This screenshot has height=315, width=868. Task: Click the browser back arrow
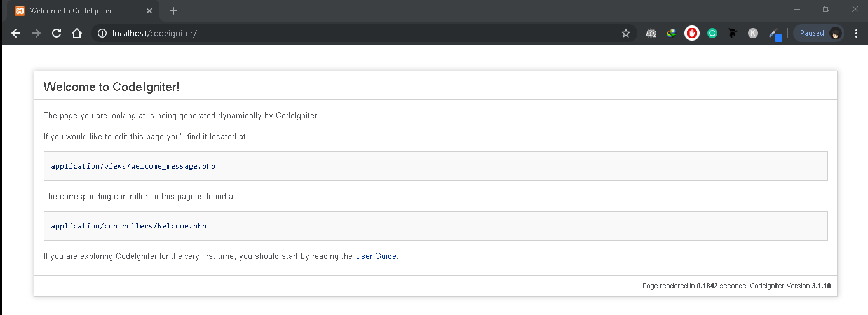(x=16, y=33)
